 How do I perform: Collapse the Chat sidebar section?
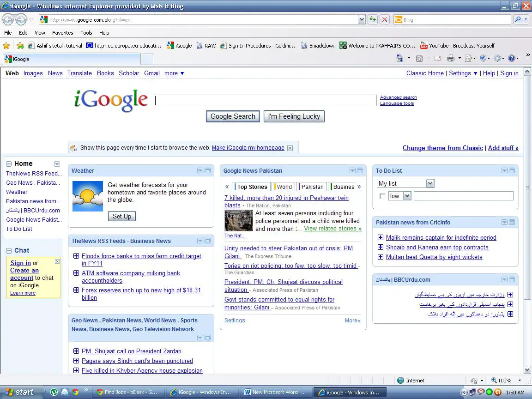click(x=9, y=251)
